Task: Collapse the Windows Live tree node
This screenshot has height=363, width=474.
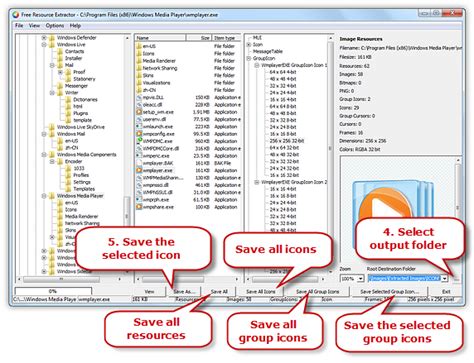Action: pyautogui.click(x=44, y=45)
